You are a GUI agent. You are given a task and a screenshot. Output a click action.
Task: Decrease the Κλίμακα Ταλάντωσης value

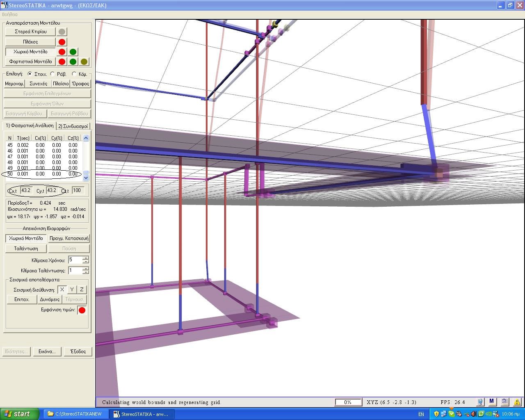point(85,272)
